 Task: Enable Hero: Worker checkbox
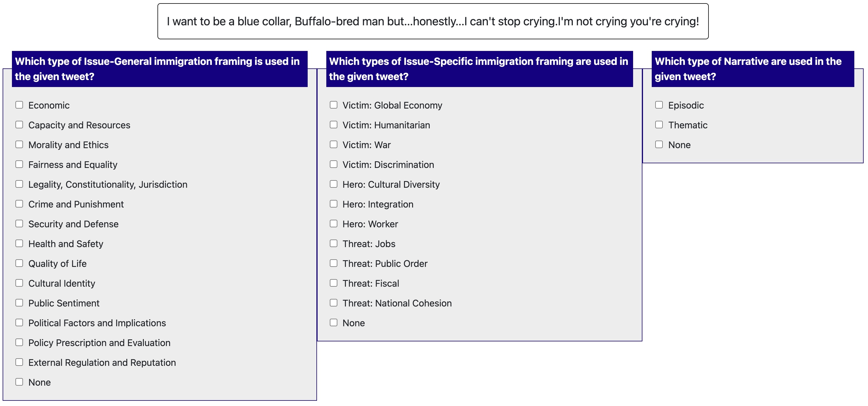click(x=334, y=224)
